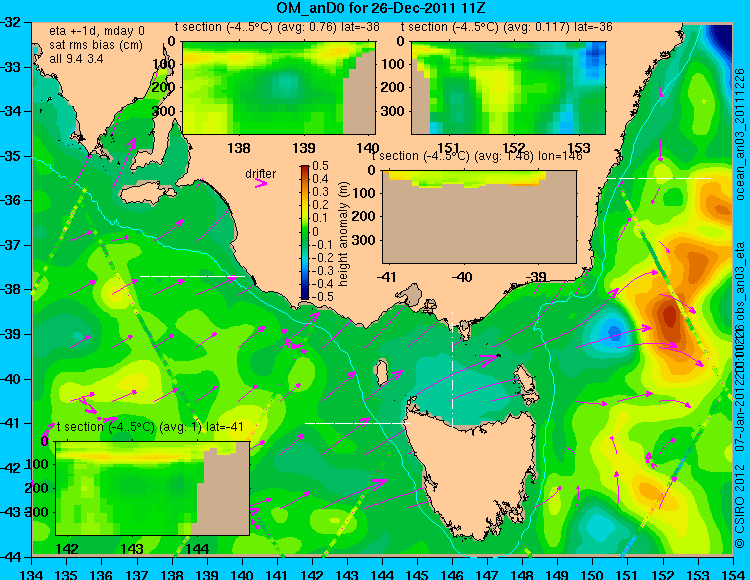Click the "drifter" legend label
The height and width of the screenshot is (580, 750).
[x=261, y=174]
